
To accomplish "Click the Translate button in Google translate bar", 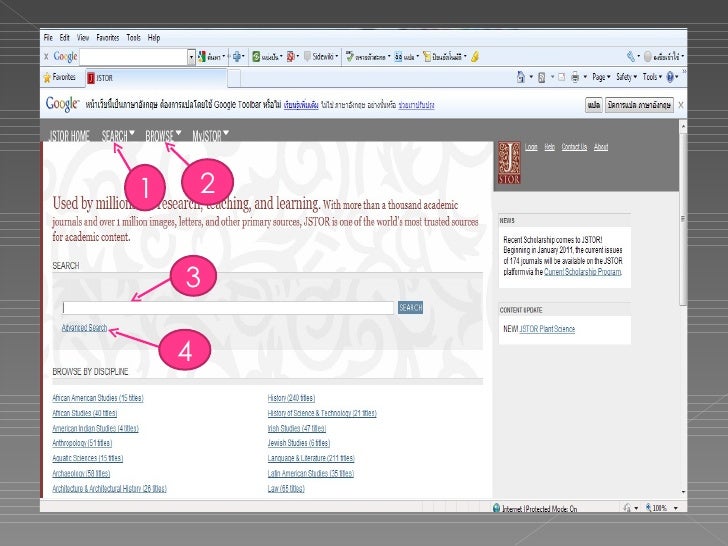I will (x=593, y=105).
